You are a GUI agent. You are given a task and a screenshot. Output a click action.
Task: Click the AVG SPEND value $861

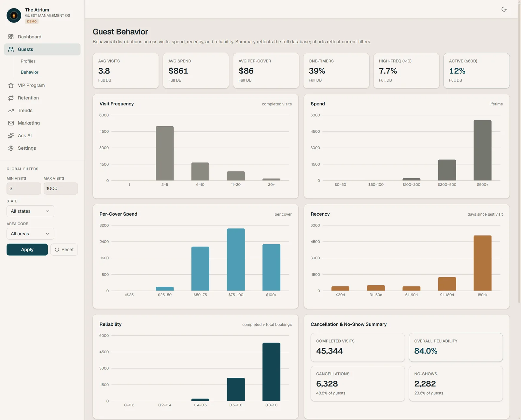pos(178,71)
